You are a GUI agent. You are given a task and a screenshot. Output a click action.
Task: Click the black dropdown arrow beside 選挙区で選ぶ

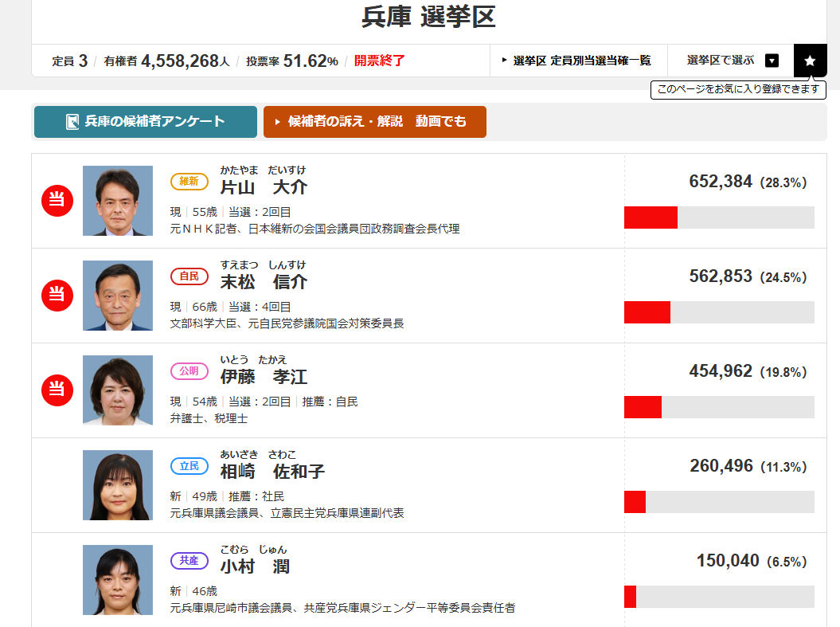(772, 61)
